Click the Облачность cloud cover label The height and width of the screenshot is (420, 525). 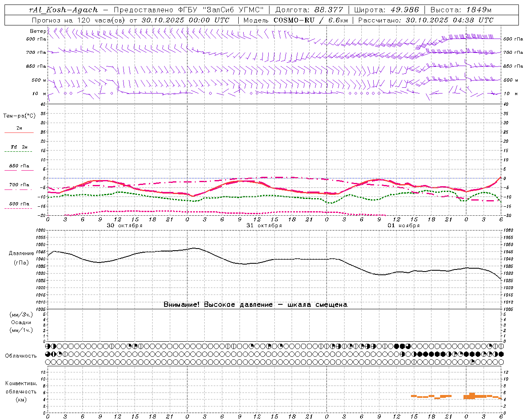(x=21, y=356)
